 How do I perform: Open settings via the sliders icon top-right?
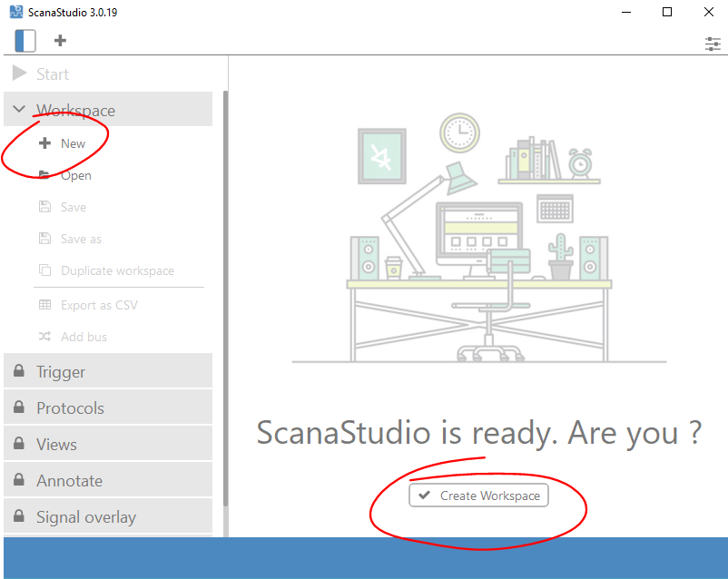pyautogui.click(x=713, y=44)
